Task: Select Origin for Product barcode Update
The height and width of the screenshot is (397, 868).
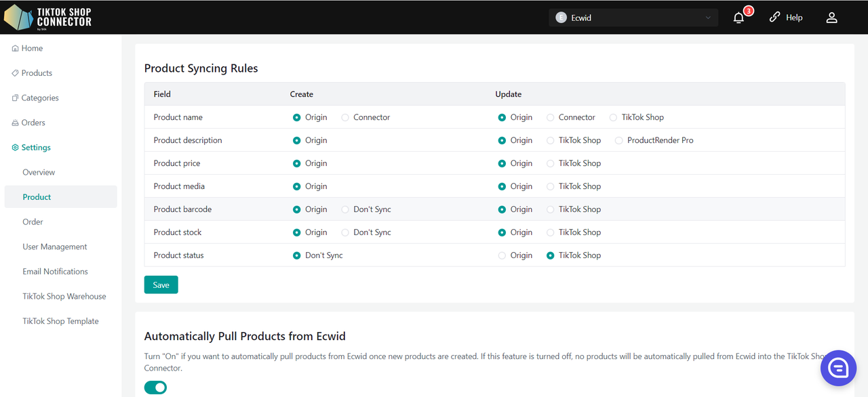Action: click(x=502, y=209)
